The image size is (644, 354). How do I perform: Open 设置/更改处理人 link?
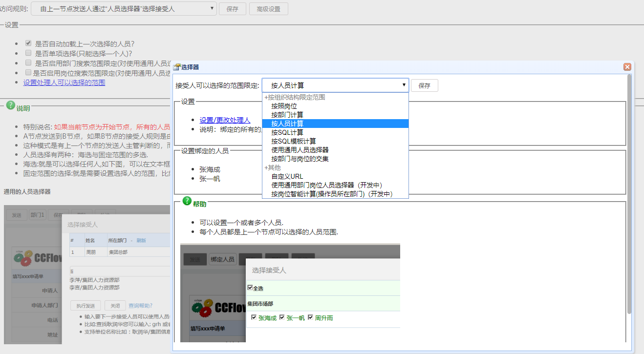coord(225,120)
